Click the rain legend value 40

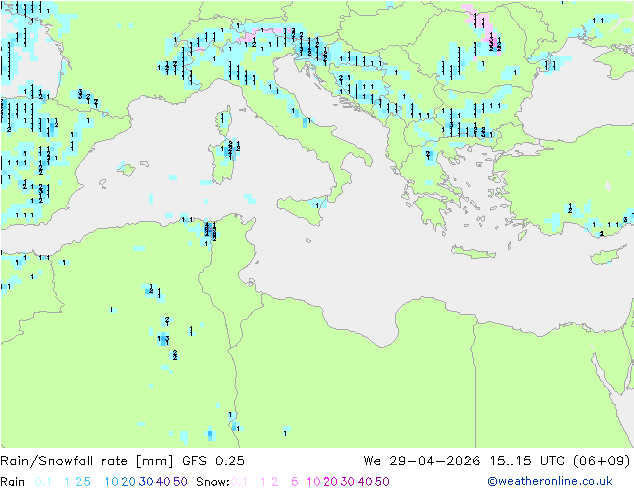click(163, 482)
